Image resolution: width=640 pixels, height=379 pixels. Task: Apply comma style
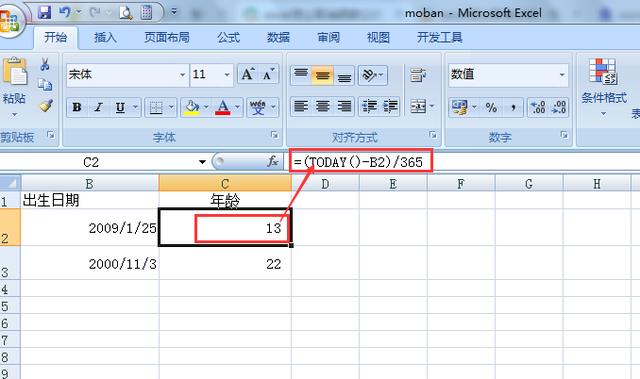(513, 107)
